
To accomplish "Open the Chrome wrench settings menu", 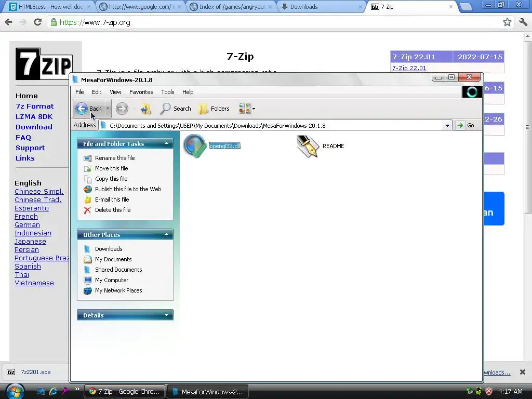I will coord(523,22).
